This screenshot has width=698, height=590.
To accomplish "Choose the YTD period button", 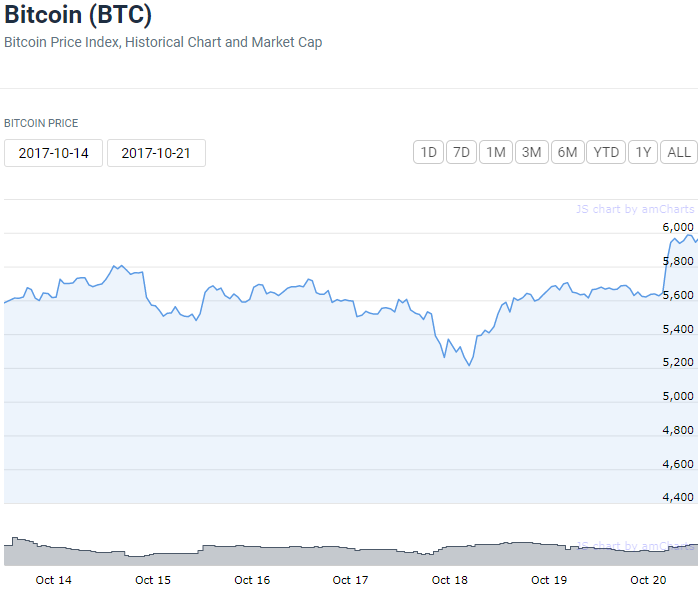I will [x=606, y=152].
